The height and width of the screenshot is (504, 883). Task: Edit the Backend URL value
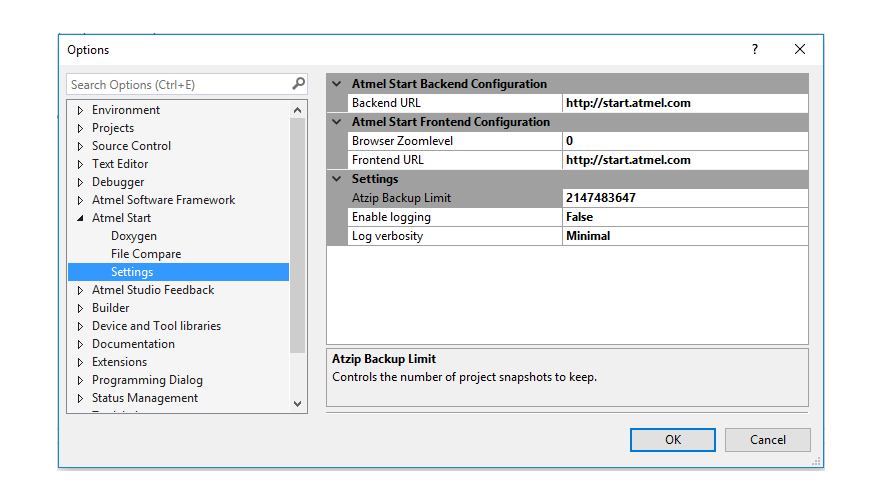(684, 103)
